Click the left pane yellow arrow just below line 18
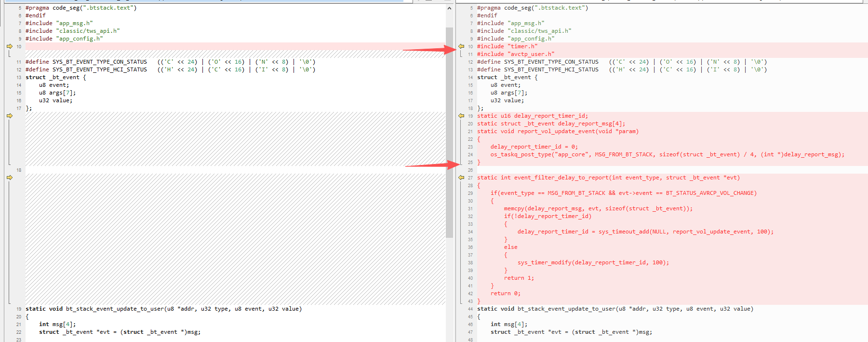The image size is (868, 342). 10,178
